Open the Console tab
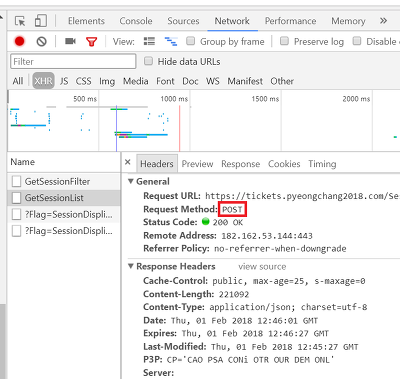This screenshot has width=400, height=379. [x=136, y=21]
